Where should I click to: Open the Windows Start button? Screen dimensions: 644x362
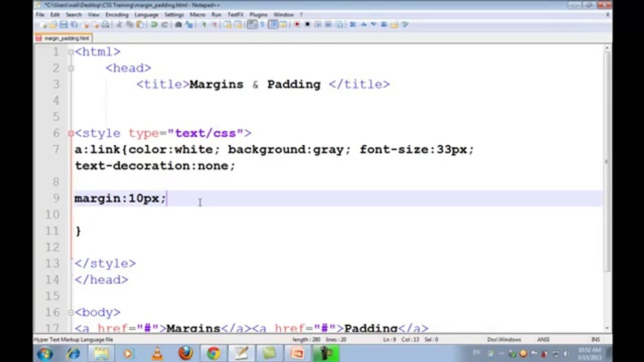[44, 353]
